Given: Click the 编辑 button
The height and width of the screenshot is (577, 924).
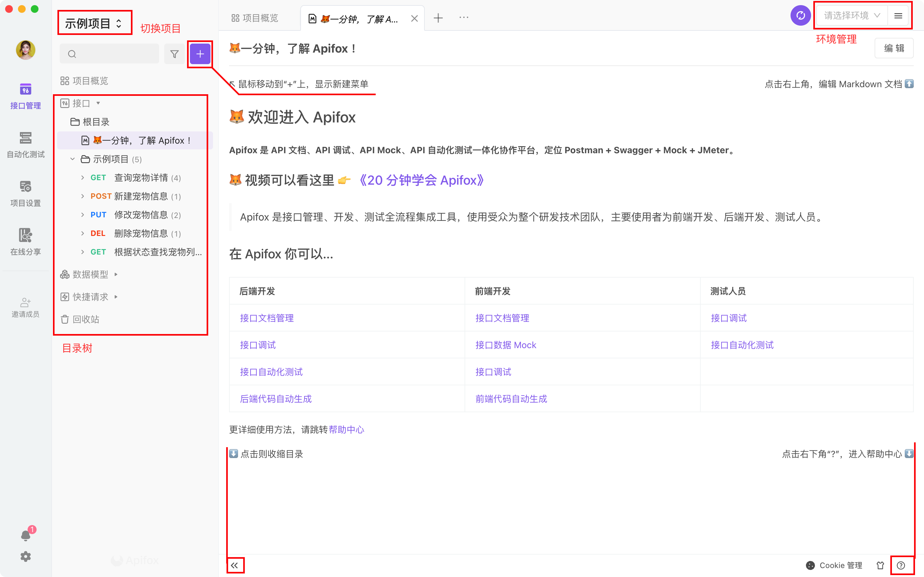Looking at the screenshot, I should coord(894,48).
